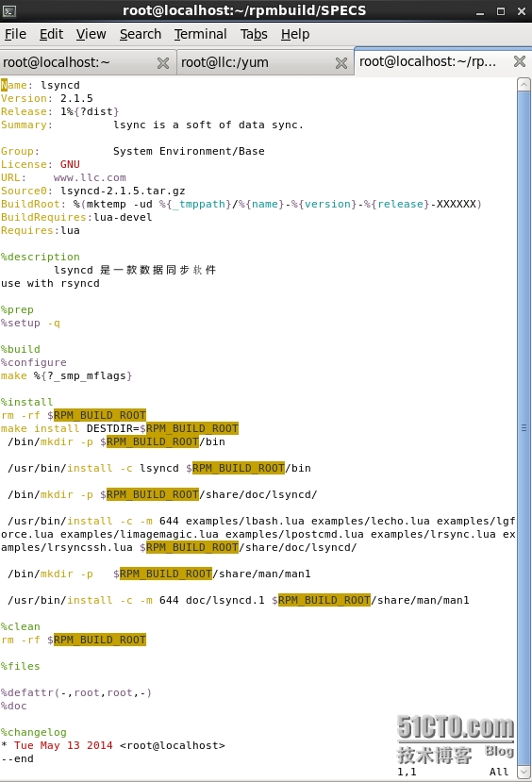Screen dimensions: 532x782
Task: Click the scrollbar up arrow
Action: pyautogui.click(x=524, y=84)
